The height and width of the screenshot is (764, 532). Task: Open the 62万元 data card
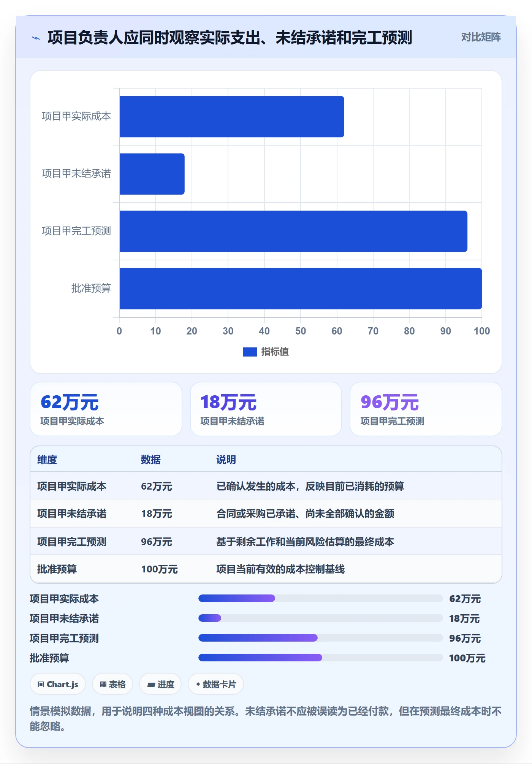(106, 409)
